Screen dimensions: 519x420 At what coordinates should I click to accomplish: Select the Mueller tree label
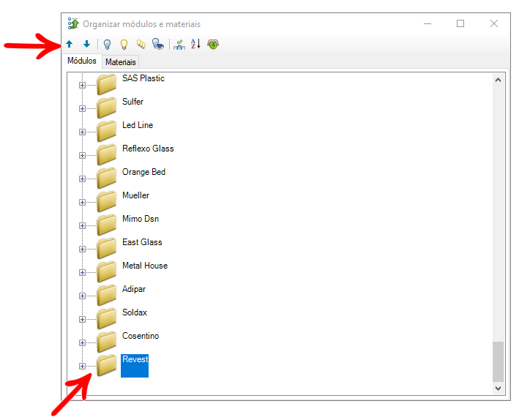click(x=135, y=195)
